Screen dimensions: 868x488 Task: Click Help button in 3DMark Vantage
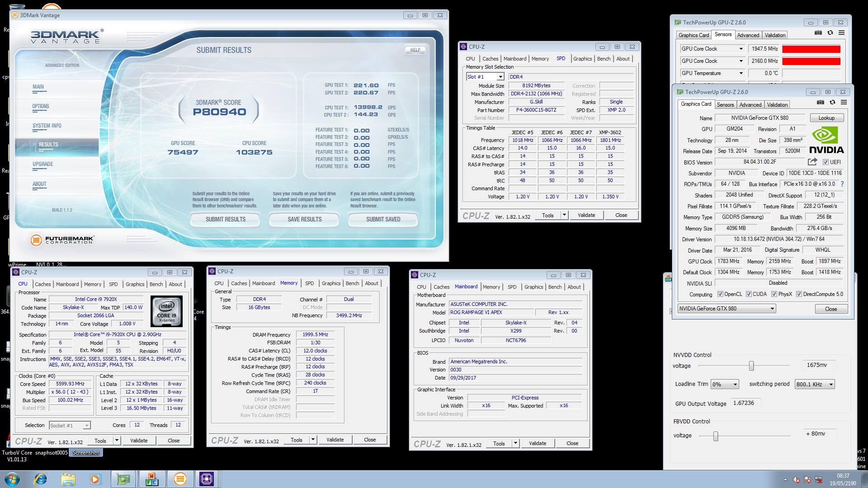tap(415, 50)
